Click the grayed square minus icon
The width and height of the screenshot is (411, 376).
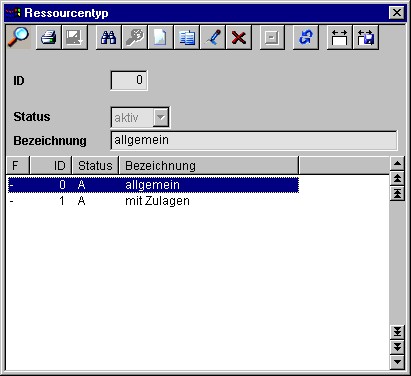coord(272,37)
